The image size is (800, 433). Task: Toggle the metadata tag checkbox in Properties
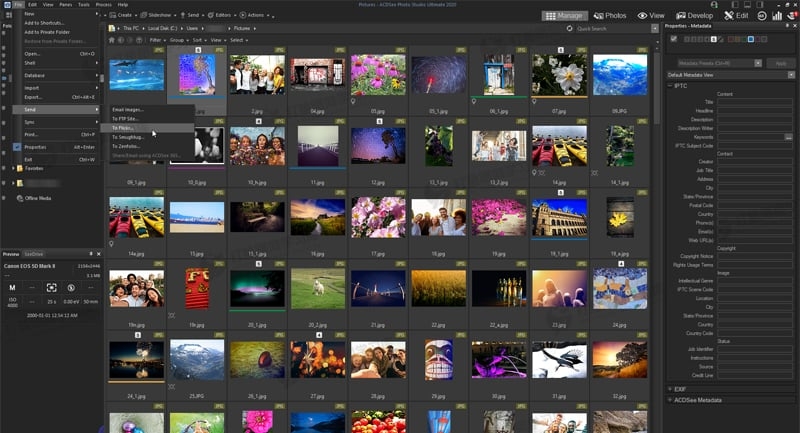673,39
